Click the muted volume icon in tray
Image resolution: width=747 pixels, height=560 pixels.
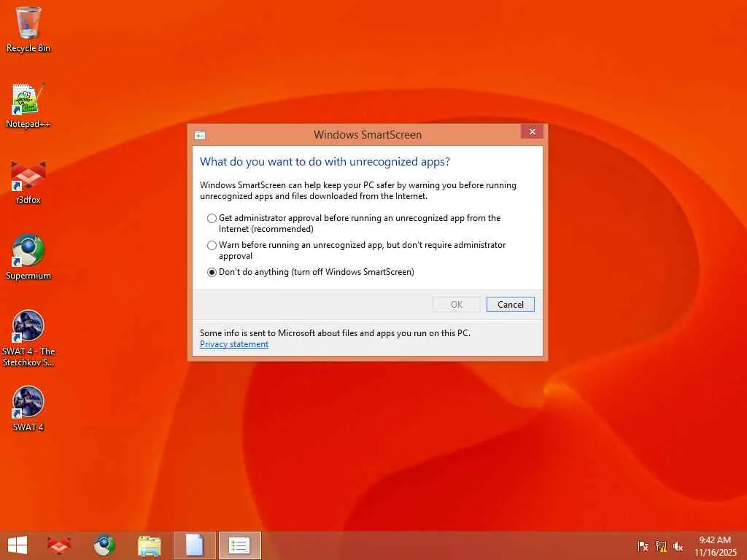[678, 546]
